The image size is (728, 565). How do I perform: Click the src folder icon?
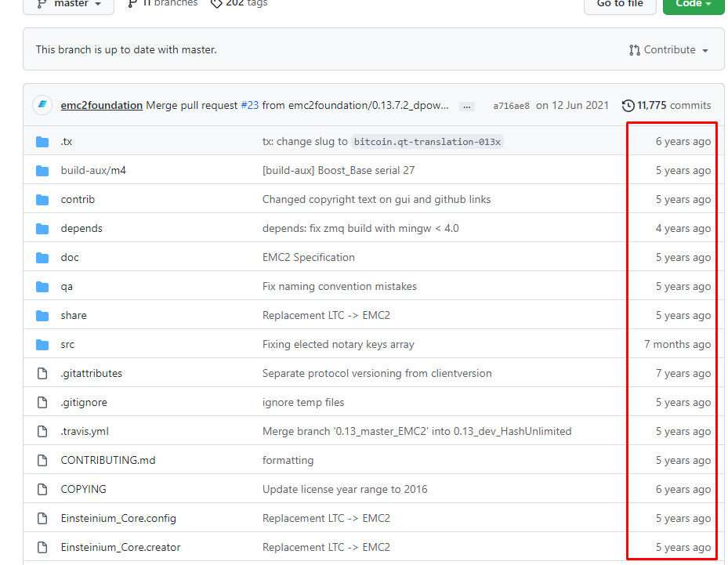click(42, 345)
